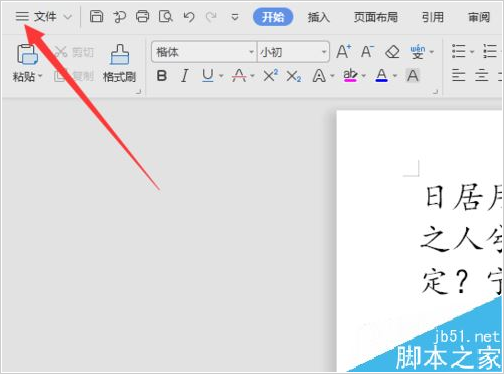Click the Print icon
The image size is (504, 374).
point(142,16)
